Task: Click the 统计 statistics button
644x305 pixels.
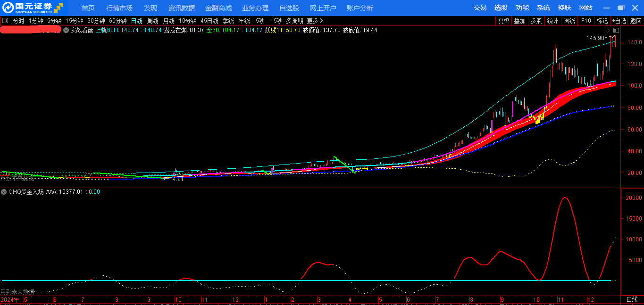Action: click(x=552, y=21)
